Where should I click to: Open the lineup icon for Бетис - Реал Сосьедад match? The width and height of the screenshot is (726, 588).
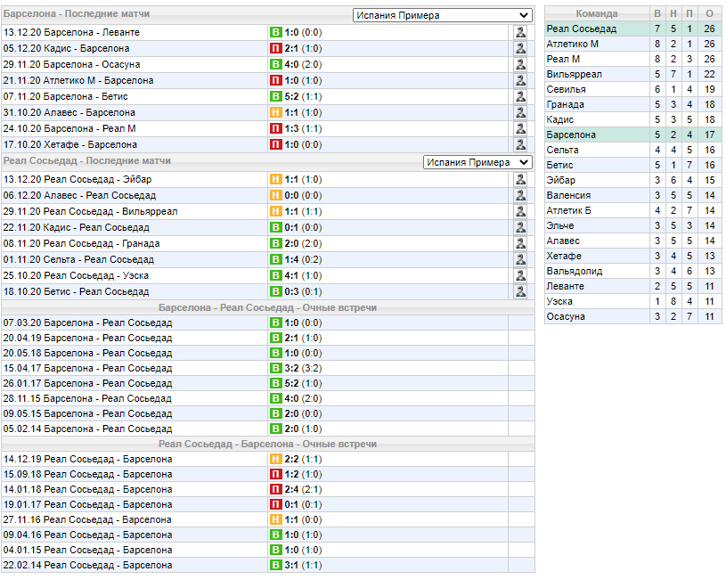tap(520, 291)
